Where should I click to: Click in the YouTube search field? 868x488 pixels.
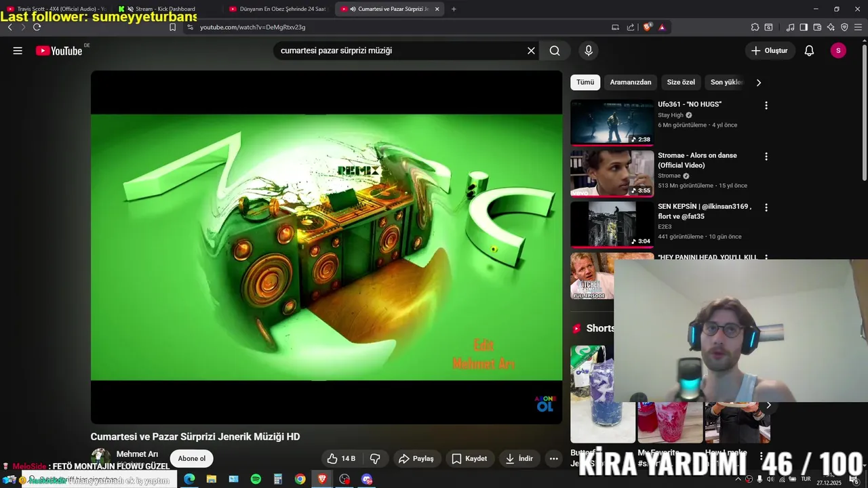(x=400, y=51)
